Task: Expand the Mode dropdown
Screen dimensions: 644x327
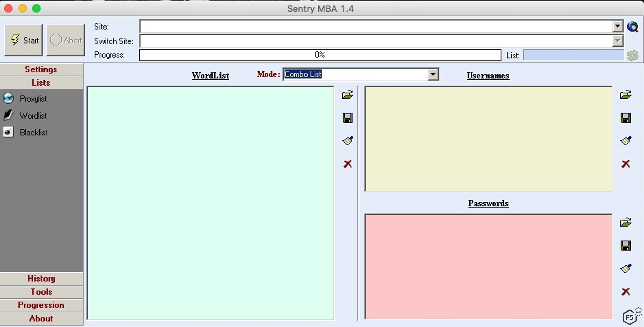Action: [433, 74]
